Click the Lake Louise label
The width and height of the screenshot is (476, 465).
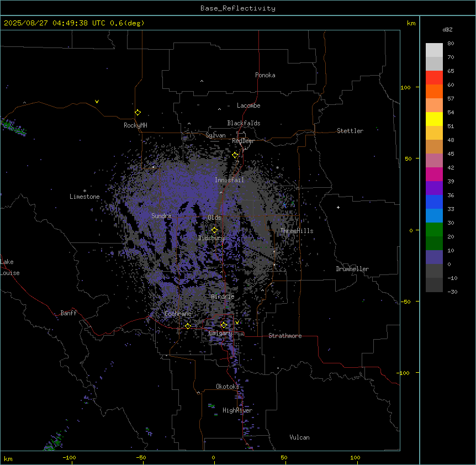10,267
